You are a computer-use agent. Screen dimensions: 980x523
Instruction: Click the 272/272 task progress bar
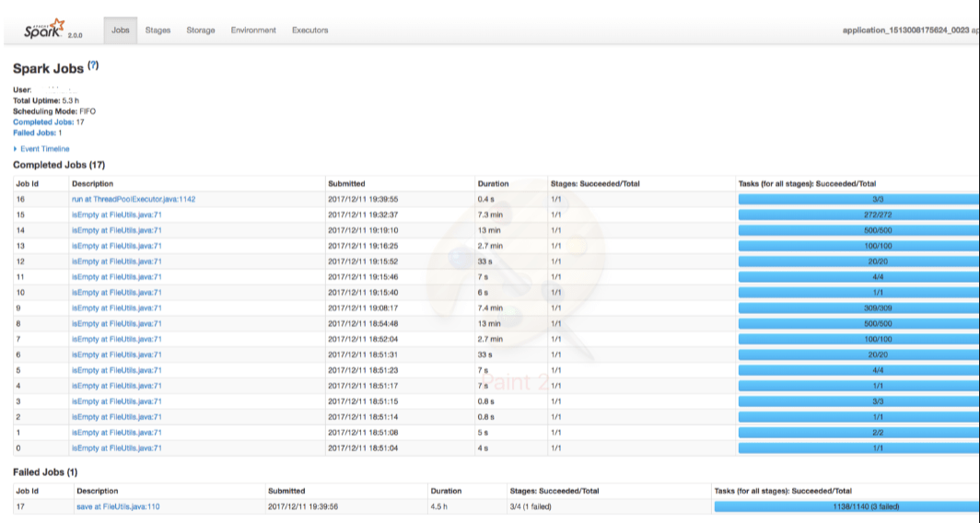coord(858,215)
